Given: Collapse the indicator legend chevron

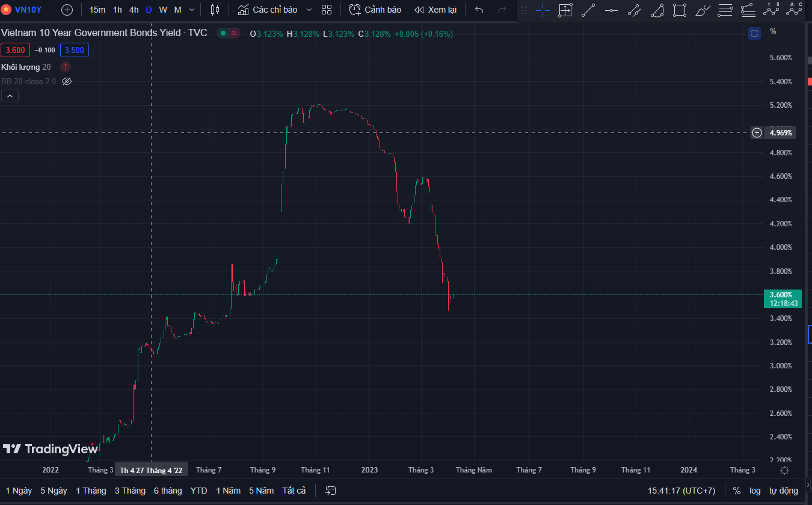Looking at the screenshot, I should (10, 96).
